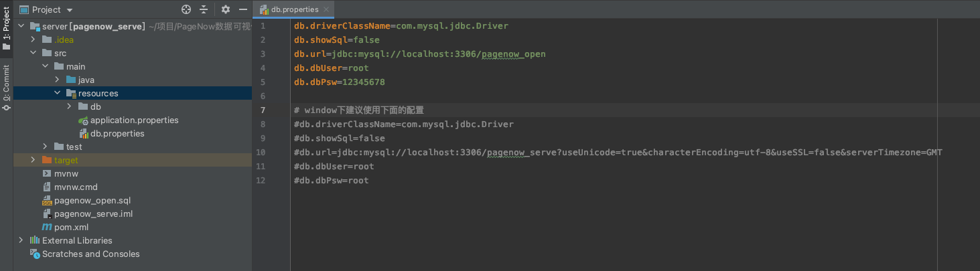Expand the java folder
The height and width of the screenshot is (271, 980).
pyautogui.click(x=58, y=80)
